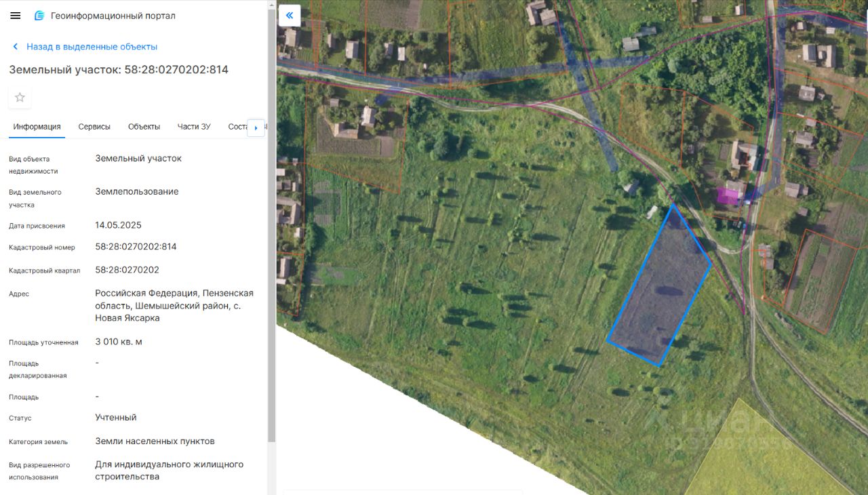Click the address text Российская Федерация, Пензенская область
Image resolution: width=868 pixels, height=495 pixels.
pos(174,305)
